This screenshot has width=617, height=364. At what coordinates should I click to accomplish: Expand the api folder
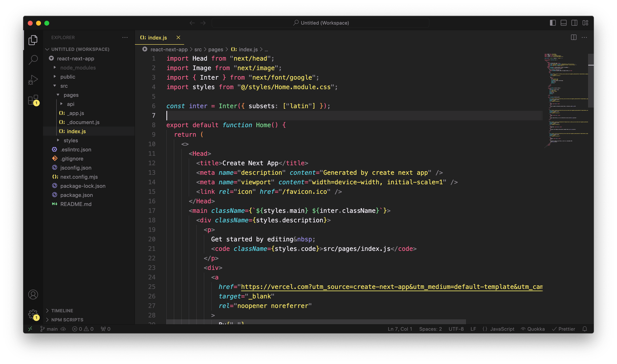71,104
